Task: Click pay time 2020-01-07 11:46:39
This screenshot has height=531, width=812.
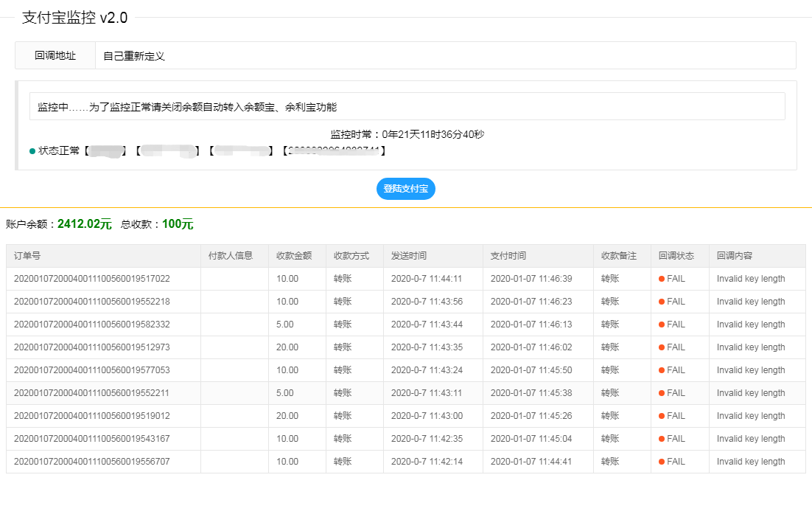Action: (x=531, y=279)
